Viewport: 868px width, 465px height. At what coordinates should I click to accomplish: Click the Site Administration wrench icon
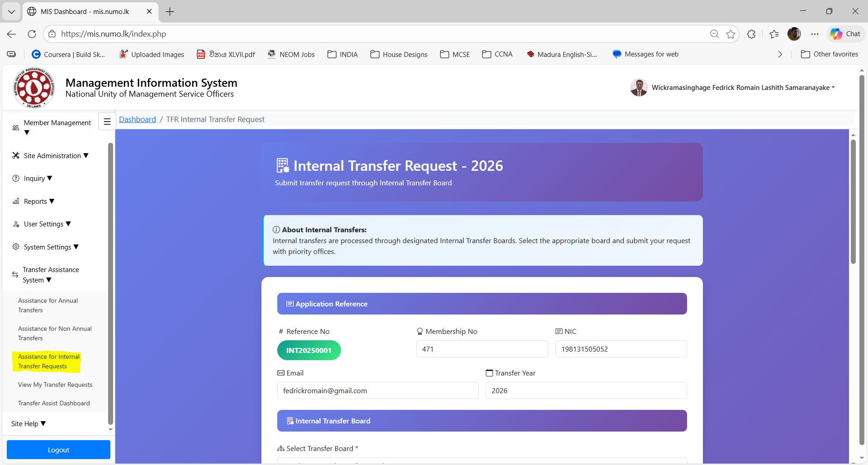15,155
